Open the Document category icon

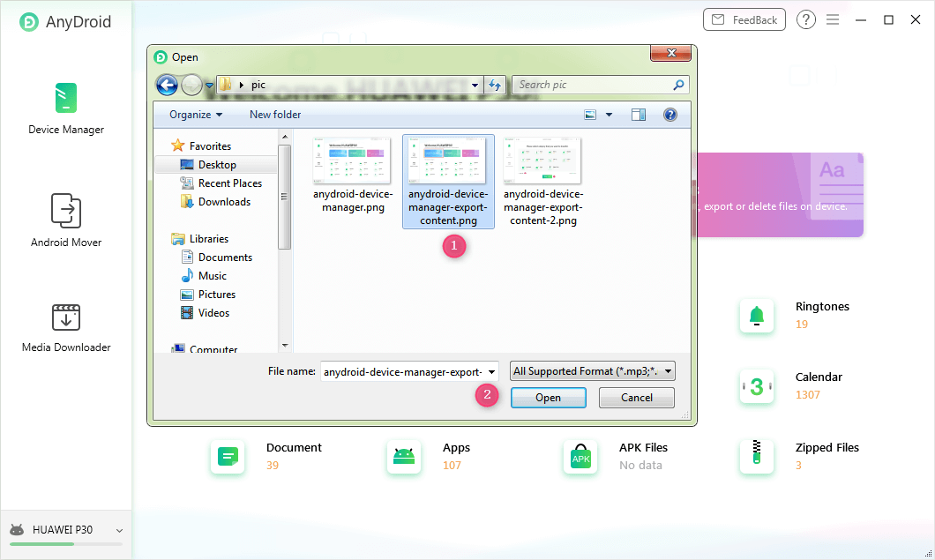228,456
